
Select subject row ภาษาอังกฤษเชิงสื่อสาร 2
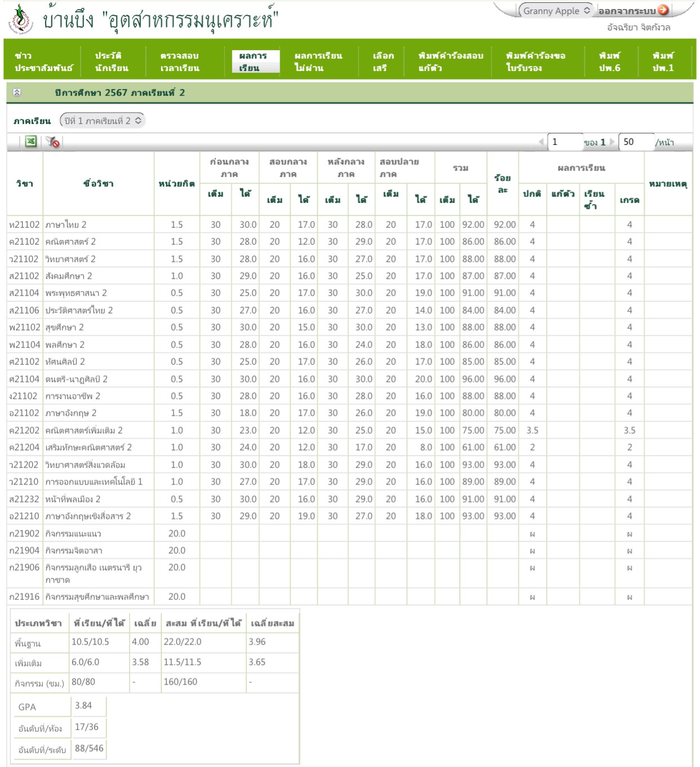pyautogui.click(x=349, y=516)
